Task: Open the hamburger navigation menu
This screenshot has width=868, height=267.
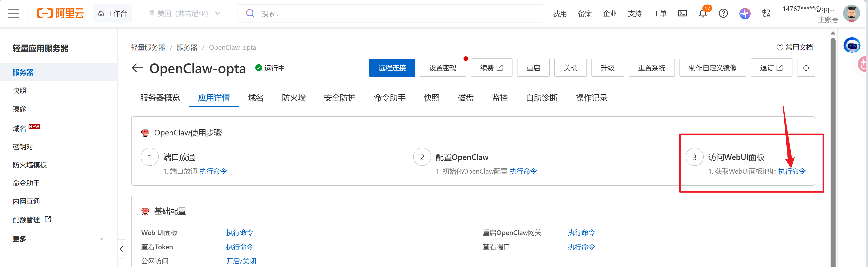Action: coord(13,13)
